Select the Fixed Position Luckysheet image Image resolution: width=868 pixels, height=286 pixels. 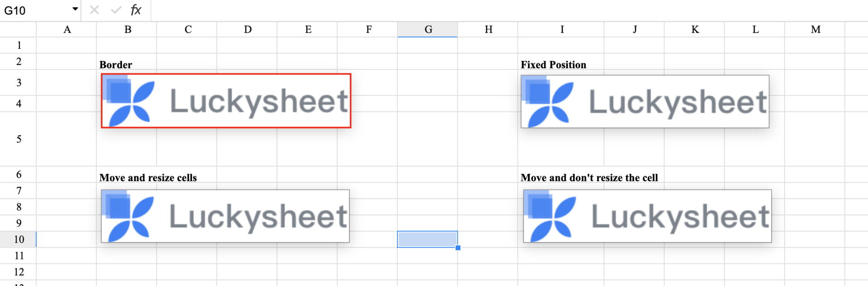(x=645, y=102)
